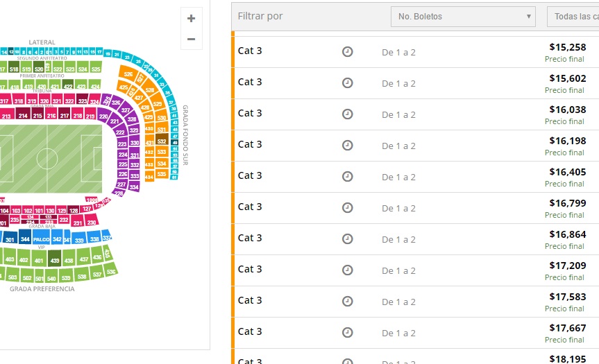The image size is (599, 364).
Task: Choose the $17,583 Cat 3 listing
Action: tap(415, 302)
